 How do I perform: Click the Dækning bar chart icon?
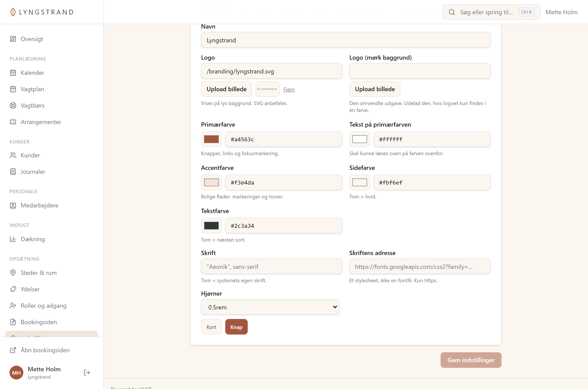[13, 239]
